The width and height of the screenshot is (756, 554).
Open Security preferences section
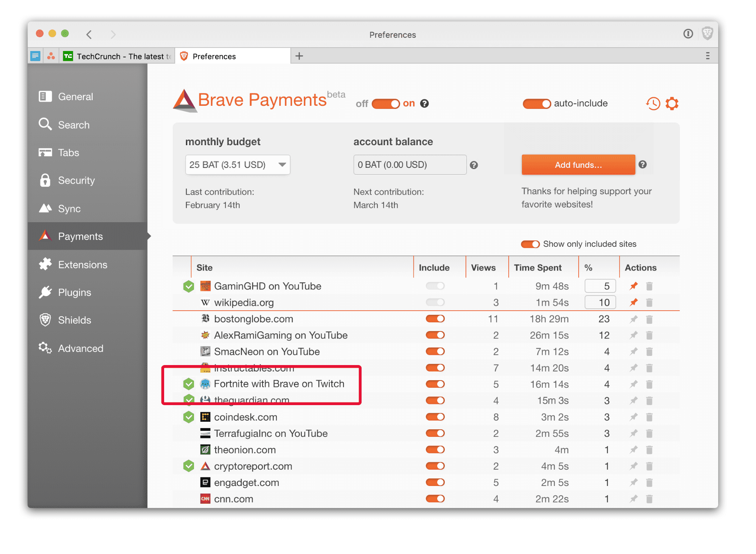pos(88,181)
